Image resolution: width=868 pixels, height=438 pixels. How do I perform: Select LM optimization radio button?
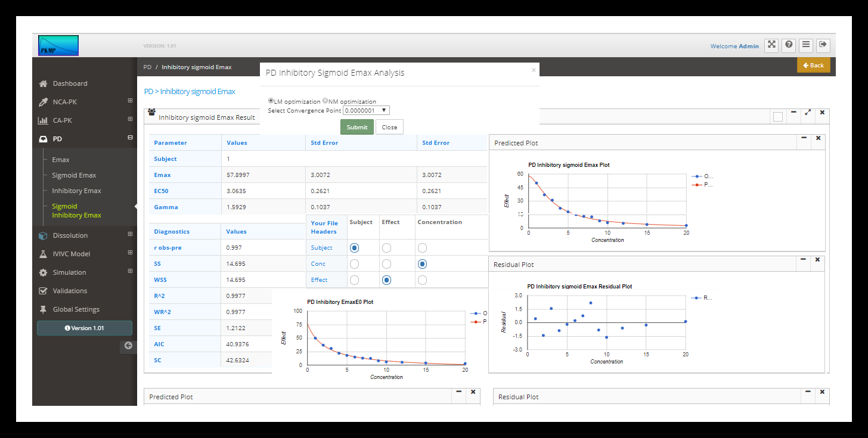[x=271, y=101]
